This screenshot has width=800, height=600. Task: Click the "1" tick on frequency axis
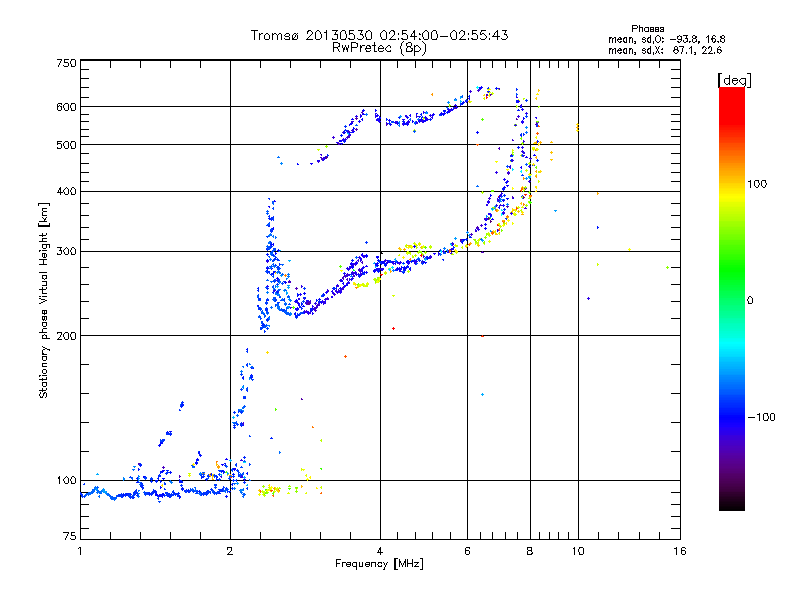tap(80, 551)
